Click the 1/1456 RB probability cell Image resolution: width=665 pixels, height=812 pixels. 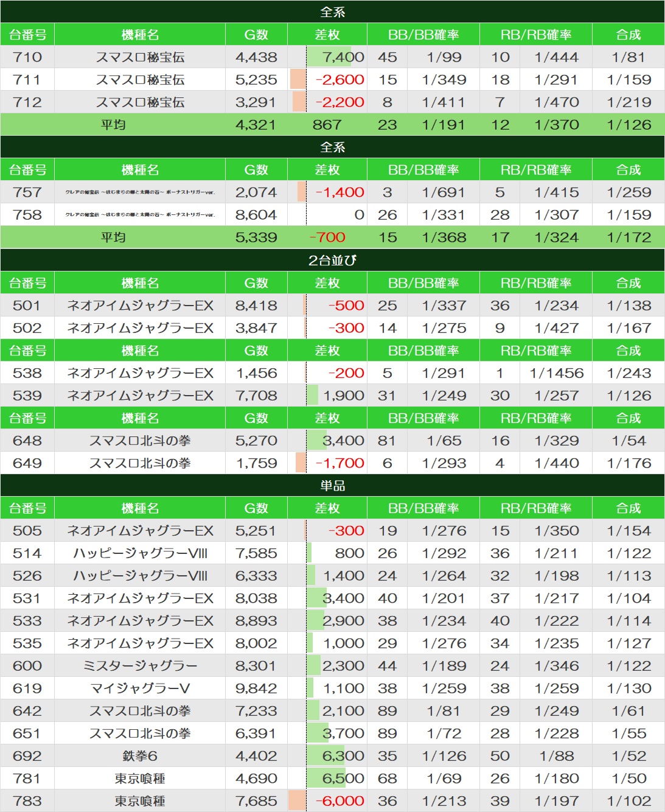click(x=556, y=373)
